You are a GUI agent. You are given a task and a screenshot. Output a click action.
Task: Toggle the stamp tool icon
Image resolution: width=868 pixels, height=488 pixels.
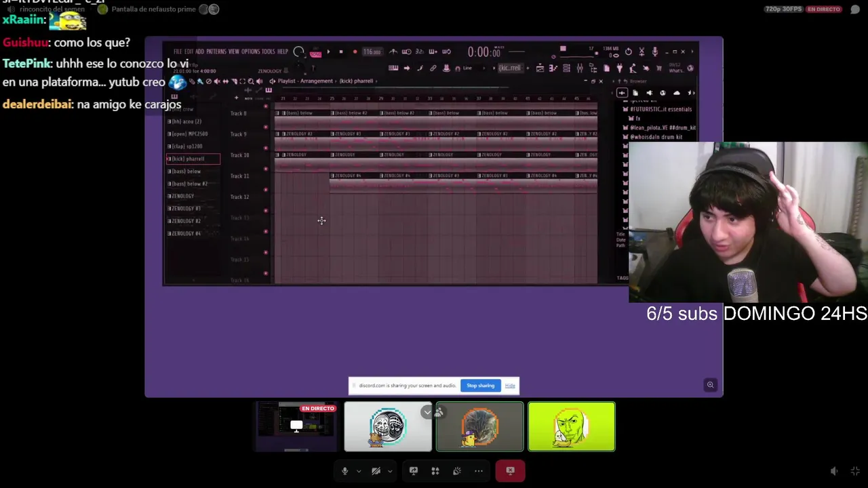(446, 68)
